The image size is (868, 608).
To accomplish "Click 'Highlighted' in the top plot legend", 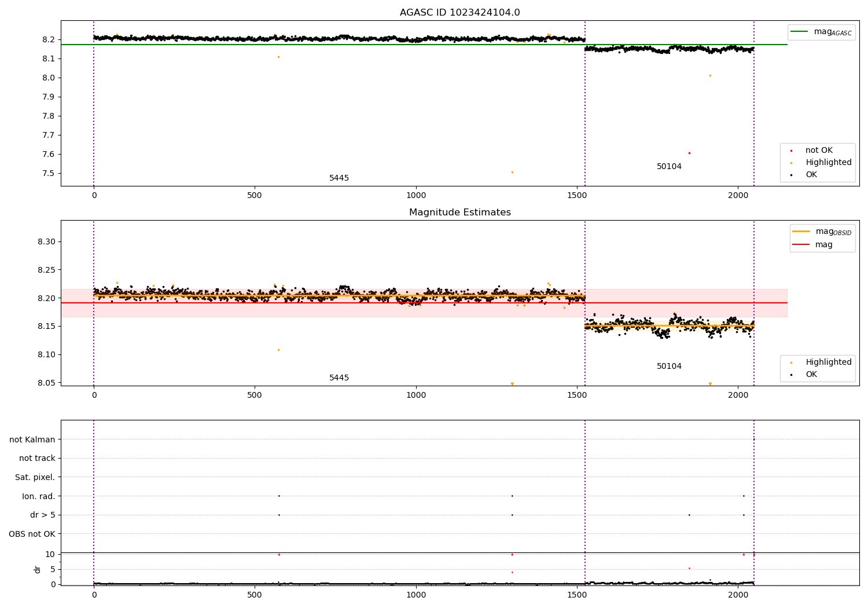I will pyautogui.click(x=822, y=162).
